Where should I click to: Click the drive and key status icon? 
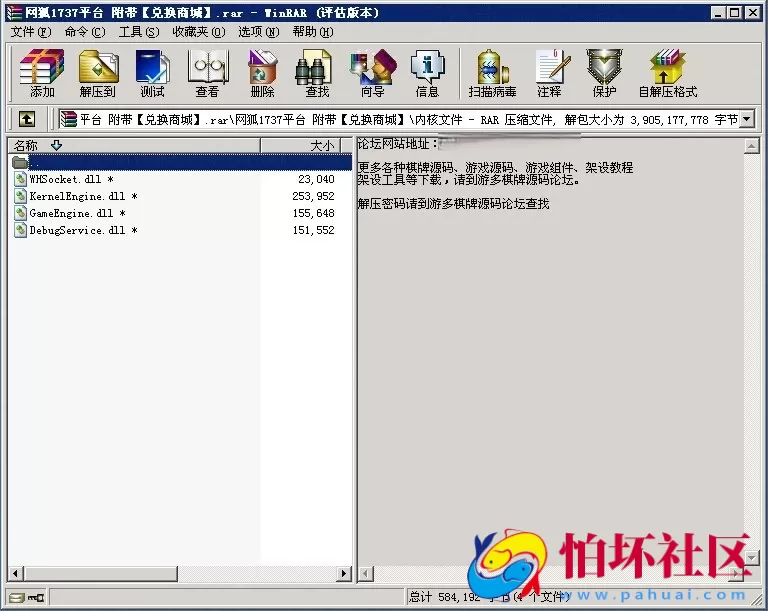(27, 597)
